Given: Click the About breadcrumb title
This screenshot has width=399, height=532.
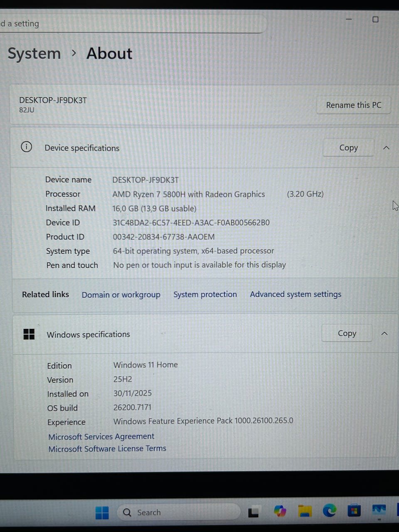Looking at the screenshot, I should 109,53.
